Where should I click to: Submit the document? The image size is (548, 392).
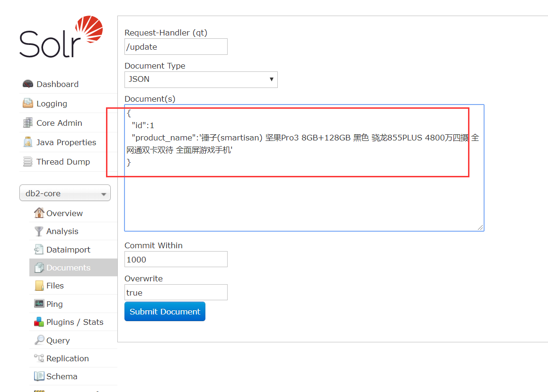pyautogui.click(x=165, y=311)
